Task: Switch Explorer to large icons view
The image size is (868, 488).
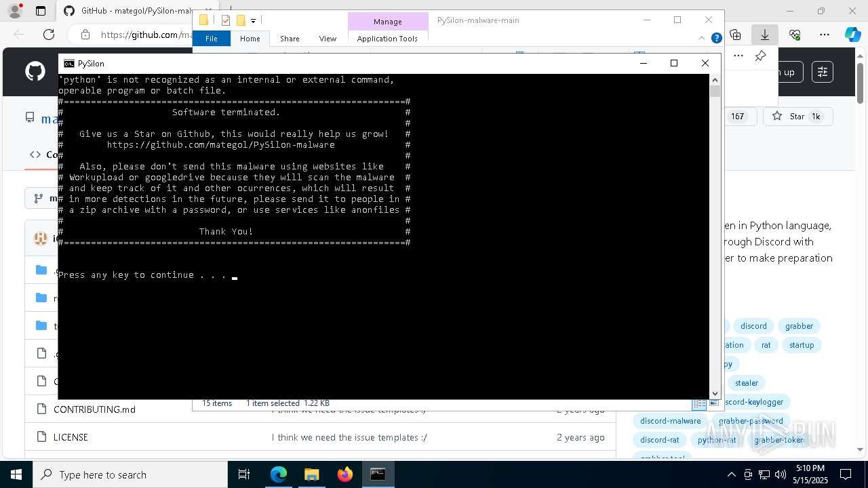Action: [714, 403]
